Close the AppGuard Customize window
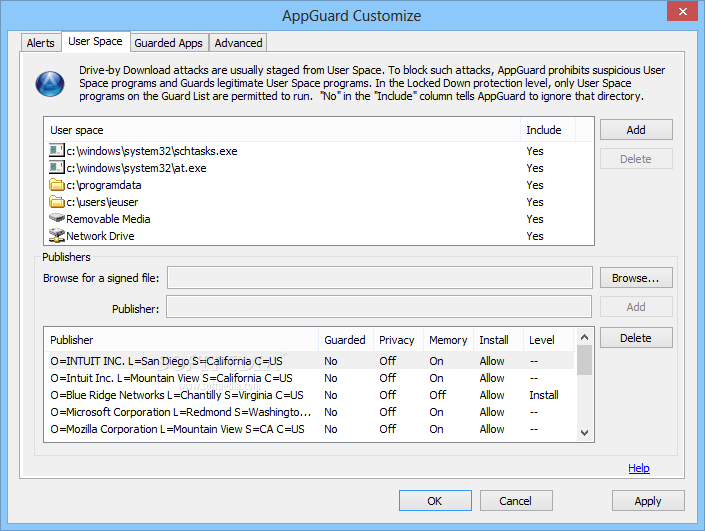The width and height of the screenshot is (705, 531). (683, 11)
